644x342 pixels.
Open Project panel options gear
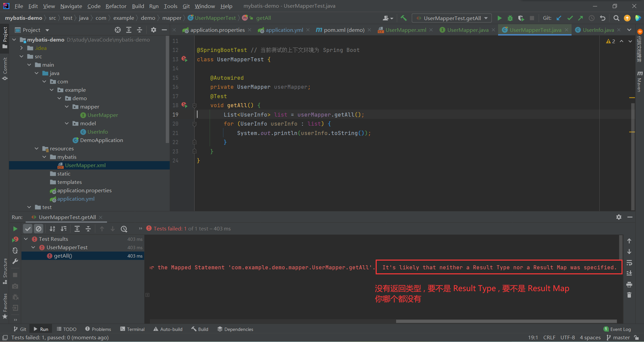click(154, 30)
